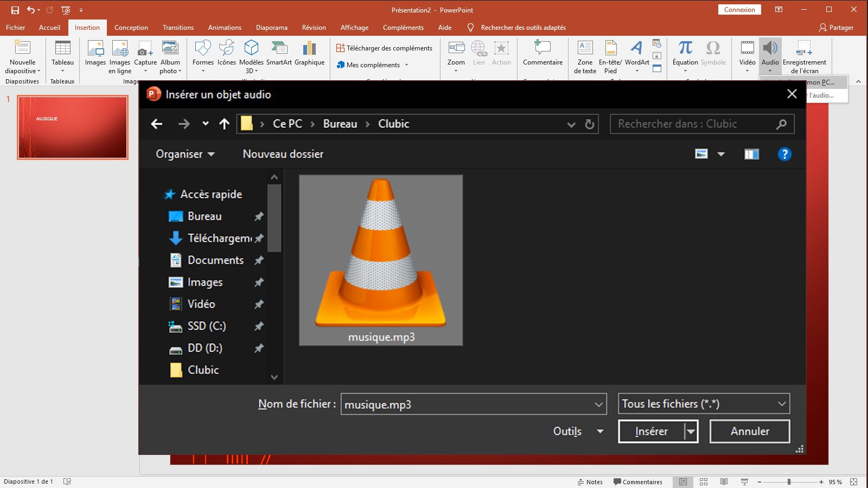Insert a Tableau from the ribbon

pos(62,57)
